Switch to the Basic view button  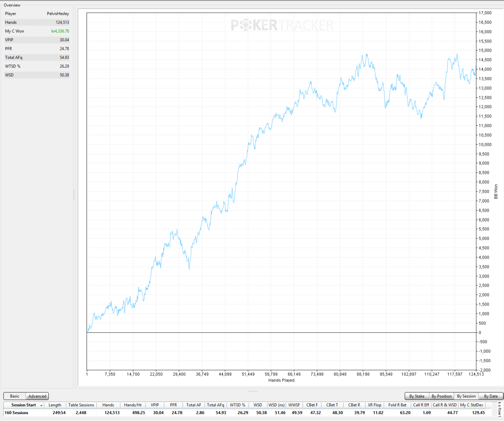(x=15, y=396)
